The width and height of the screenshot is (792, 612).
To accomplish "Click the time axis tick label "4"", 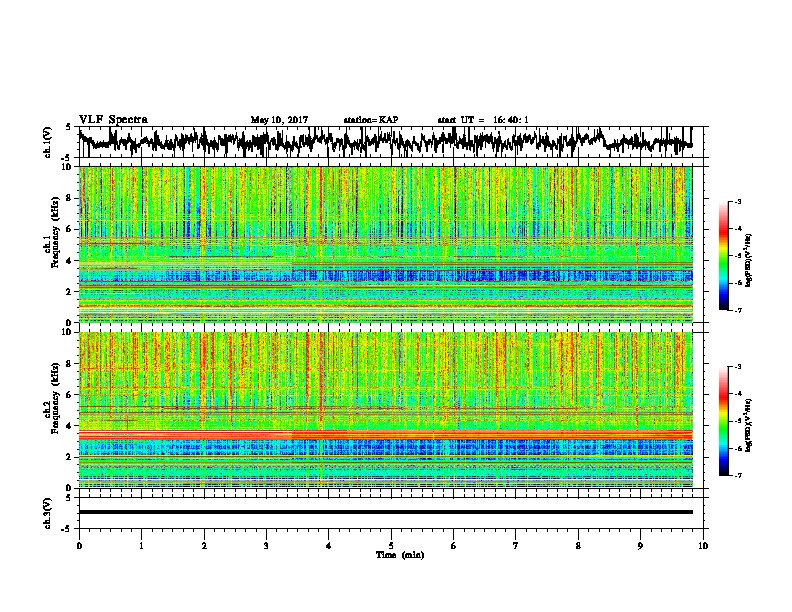I will click(329, 546).
